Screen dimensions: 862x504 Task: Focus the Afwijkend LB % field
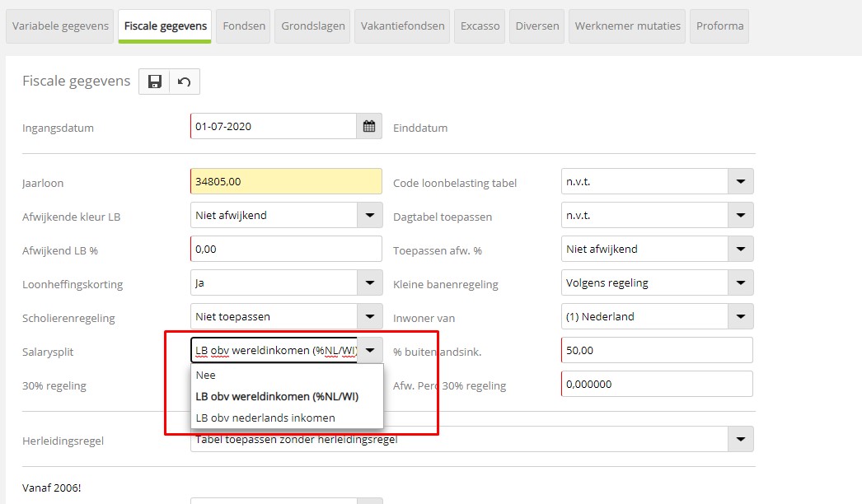pyautogui.click(x=285, y=250)
